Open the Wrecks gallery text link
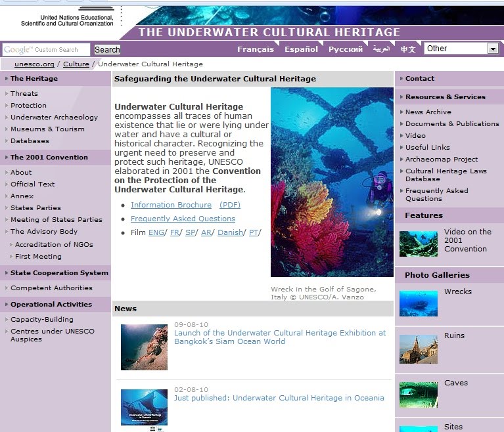 point(458,292)
